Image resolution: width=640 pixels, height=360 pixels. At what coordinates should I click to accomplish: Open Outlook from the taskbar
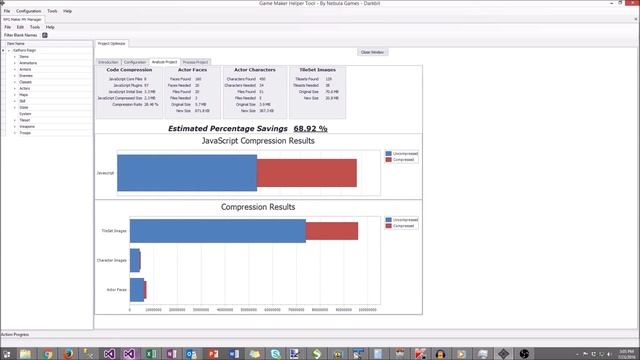pyautogui.click(x=192, y=354)
